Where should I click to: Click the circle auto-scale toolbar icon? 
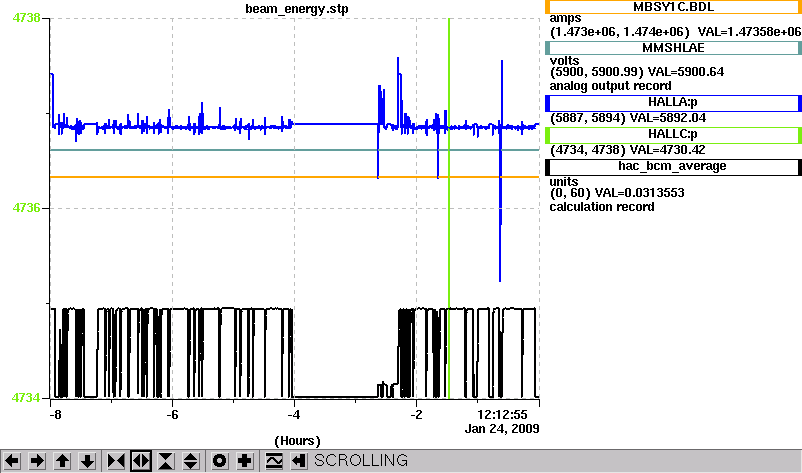(219, 461)
